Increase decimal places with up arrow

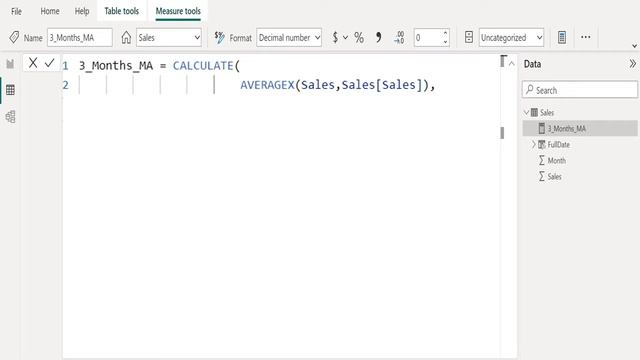445,33
